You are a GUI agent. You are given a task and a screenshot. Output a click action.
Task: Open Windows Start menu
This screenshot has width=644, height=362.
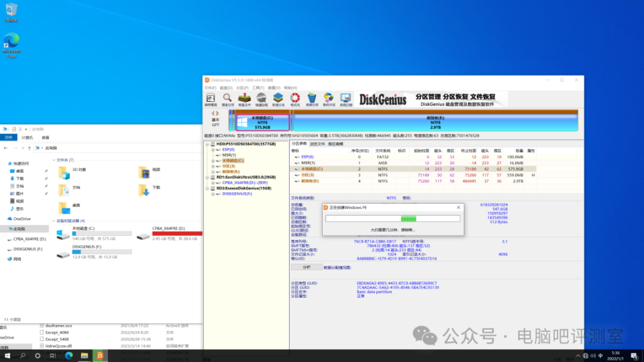pos(7,356)
